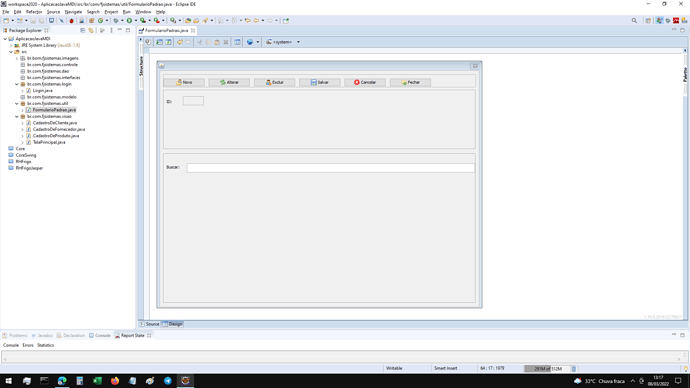Screen dimensions: 690x388
Task: Click the Cancelar button in the form
Action: click(365, 82)
